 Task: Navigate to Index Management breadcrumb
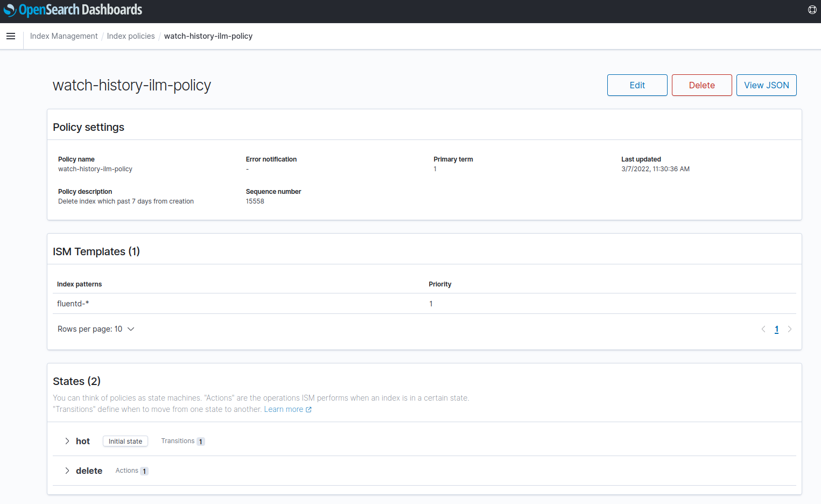click(x=64, y=36)
